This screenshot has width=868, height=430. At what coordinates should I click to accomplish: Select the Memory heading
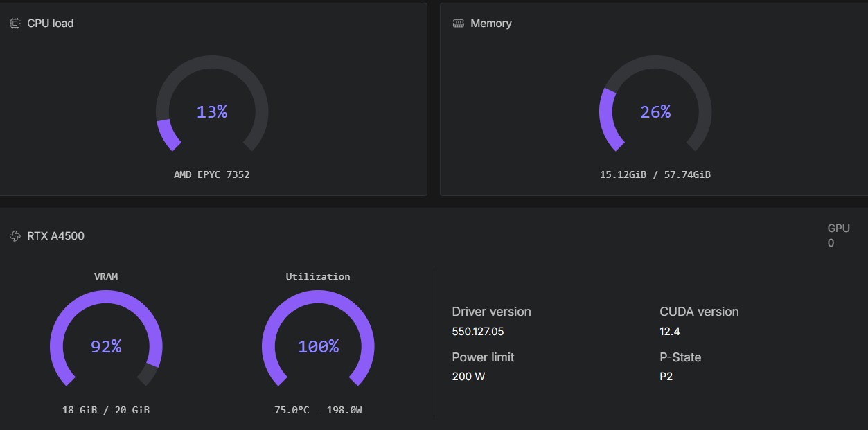point(491,24)
